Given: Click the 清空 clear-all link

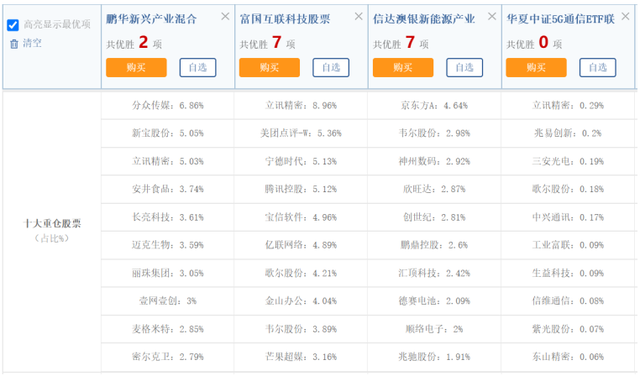Looking at the screenshot, I should pos(32,43).
